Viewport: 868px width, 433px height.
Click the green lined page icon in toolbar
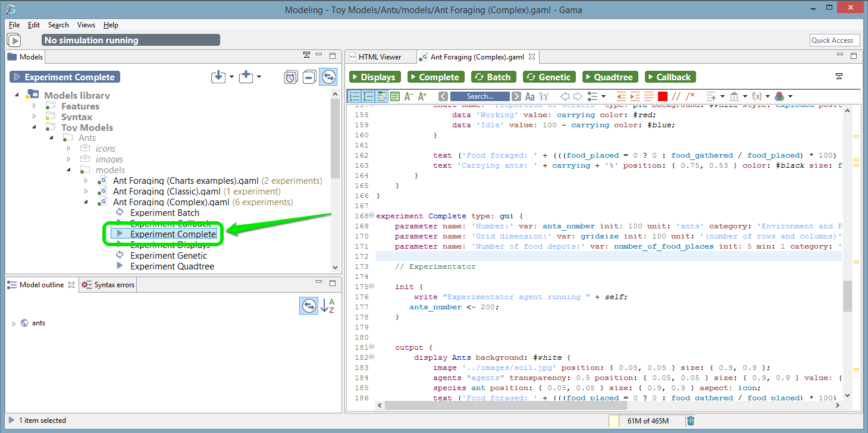(395, 96)
